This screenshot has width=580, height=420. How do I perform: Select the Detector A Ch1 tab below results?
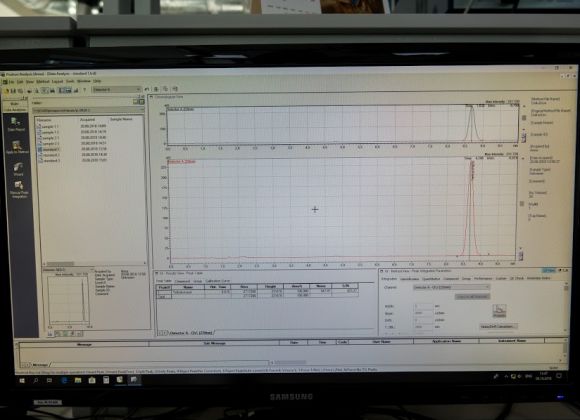191,333
